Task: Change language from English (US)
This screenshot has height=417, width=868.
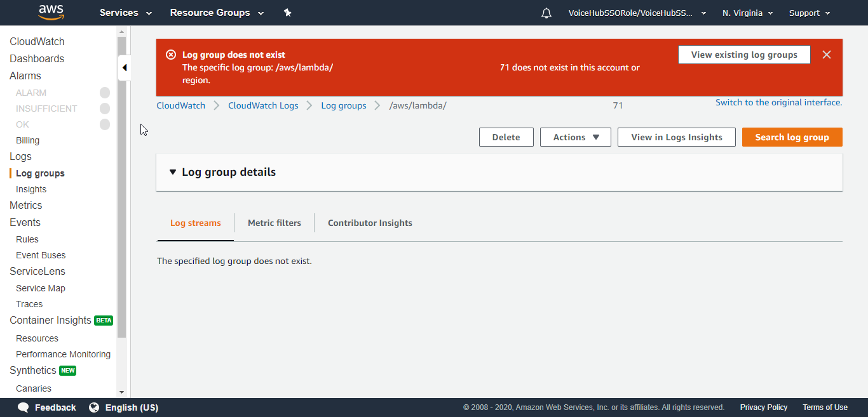Action: 132,407
